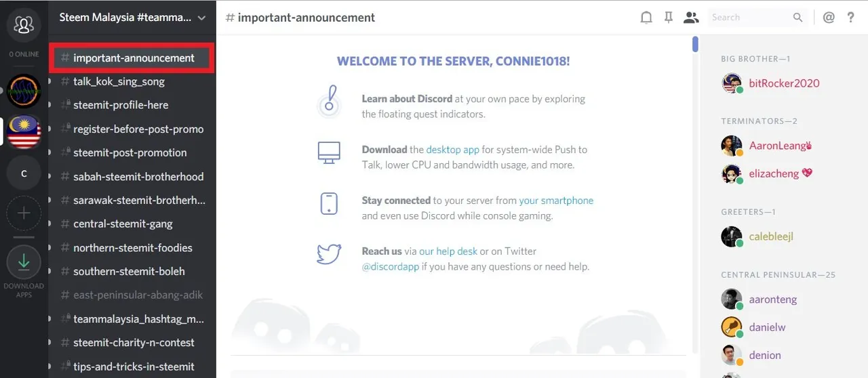Open the steemit-post-promotion channel
This screenshot has width=868, height=378.
132,152
